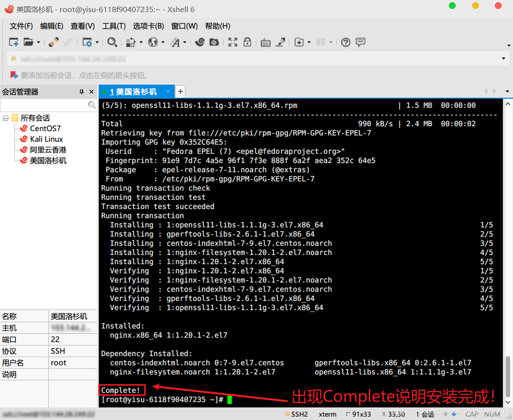Open the 工具(T) menu
The image size is (513, 420).
click(x=114, y=26)
